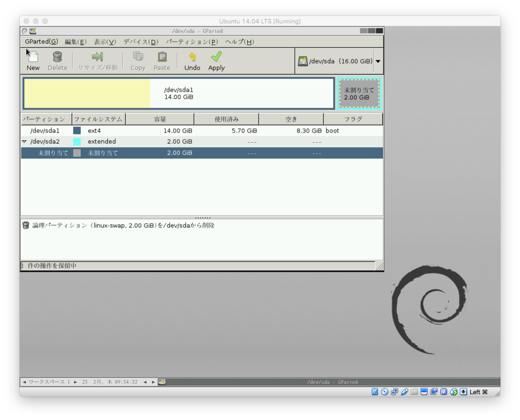Click VirtualBox video capture status icon
The height and width of the screenshot is (420, 520).
tap(434, 392)
